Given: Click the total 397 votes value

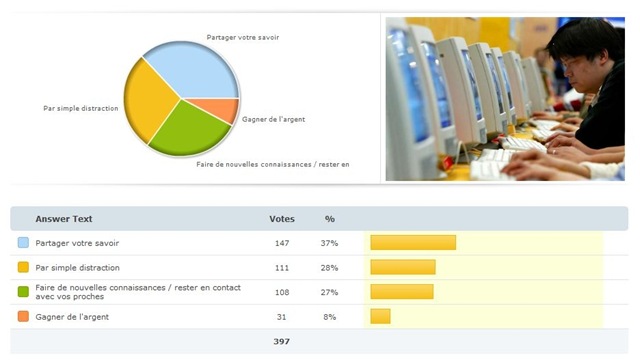Looking at the screenshot, I should point(282,341).
